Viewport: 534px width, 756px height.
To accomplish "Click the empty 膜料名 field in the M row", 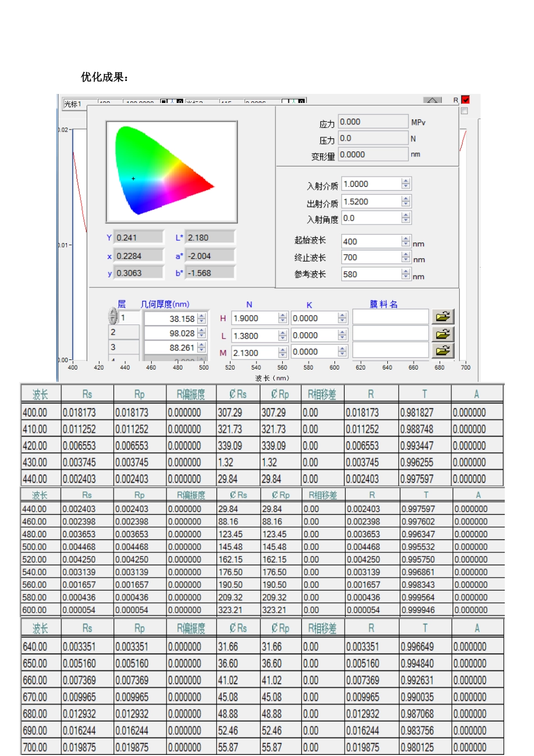I will [x=391, y=351].
